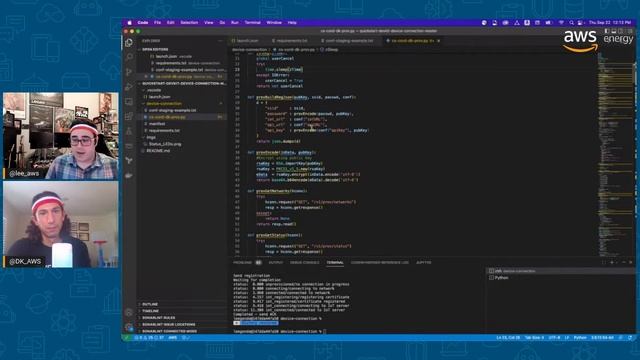Open the Docker whale icon in activity bar
Viewport: 640px width, 360px height.
tap(129, 176)
